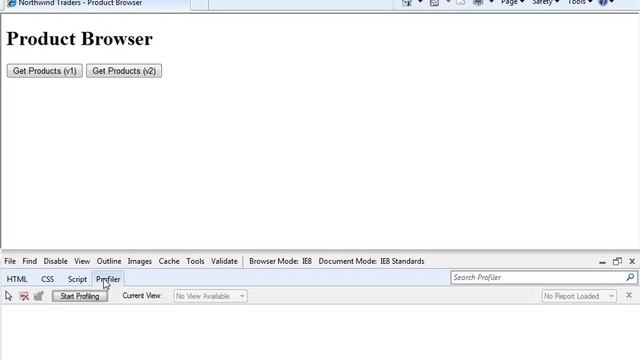The height and width of the screenshot is (360, 640).
Task: Select the Profiler tab
Action: coord(108,279)
